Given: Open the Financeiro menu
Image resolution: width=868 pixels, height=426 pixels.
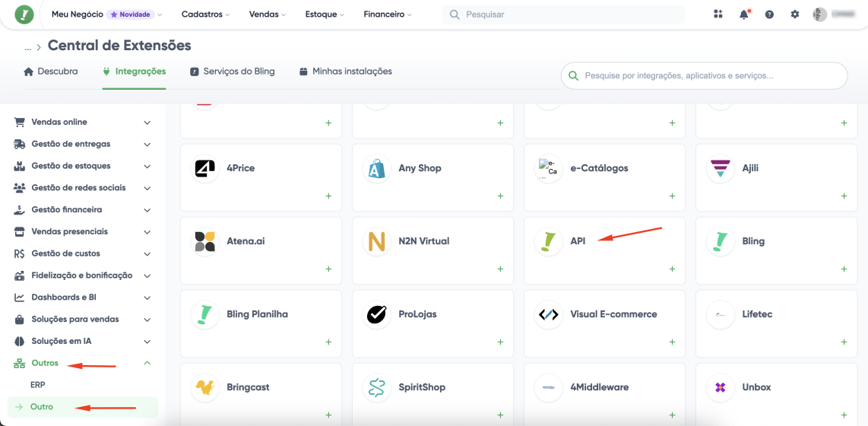Looking at the screenshot, I should tap(388, 14).
